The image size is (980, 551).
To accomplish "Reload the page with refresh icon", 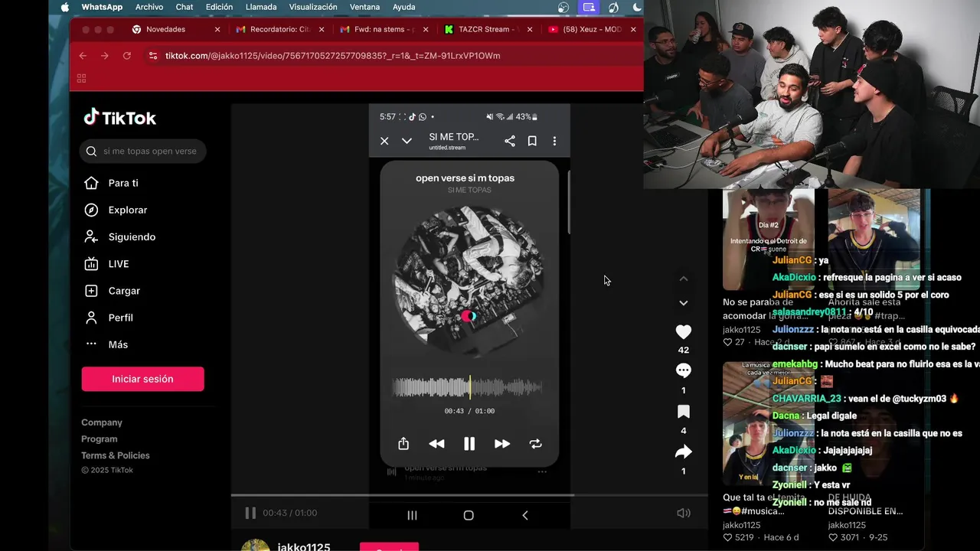I will 127,56.
